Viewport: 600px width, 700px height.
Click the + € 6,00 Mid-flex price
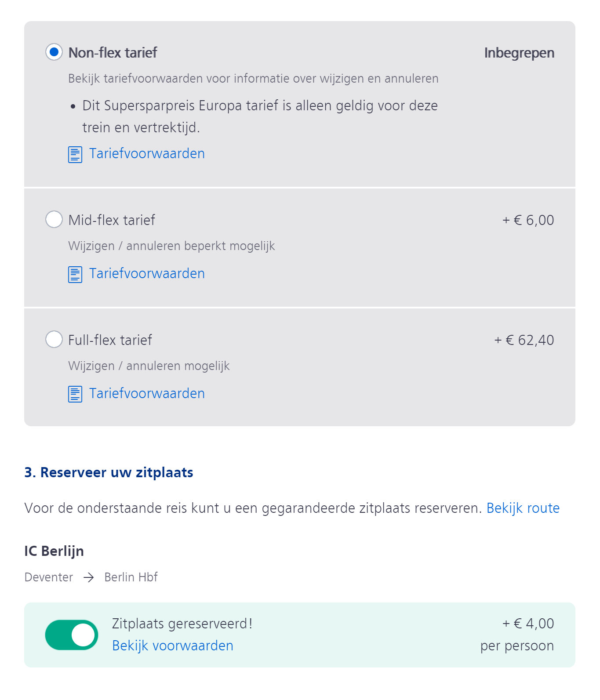pos(528,220)
